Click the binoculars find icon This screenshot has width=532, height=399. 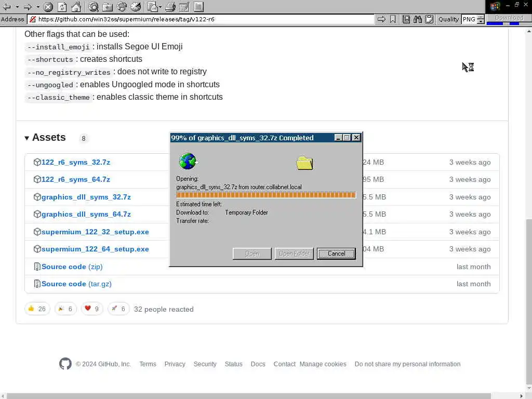[x=418, y=19]
